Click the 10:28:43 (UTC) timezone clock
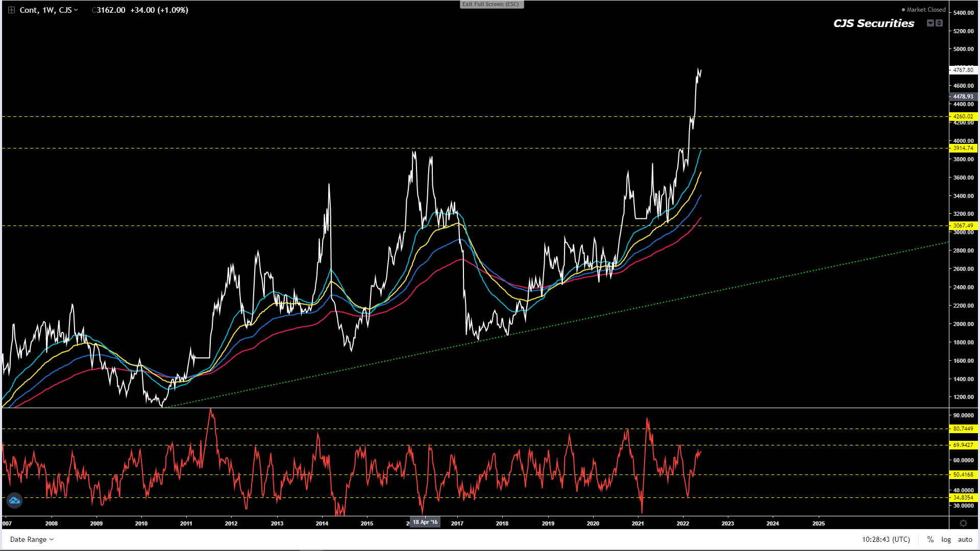This screenshot has height=551, width=980. pos(886,539)
